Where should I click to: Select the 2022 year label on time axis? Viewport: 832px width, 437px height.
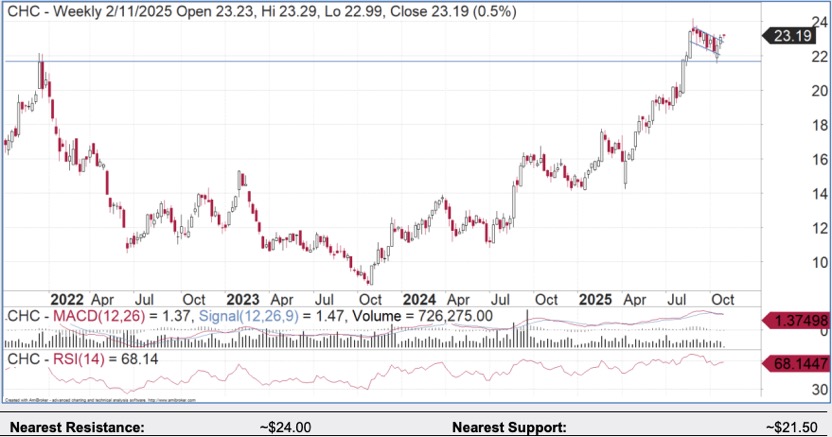point(67,299)
